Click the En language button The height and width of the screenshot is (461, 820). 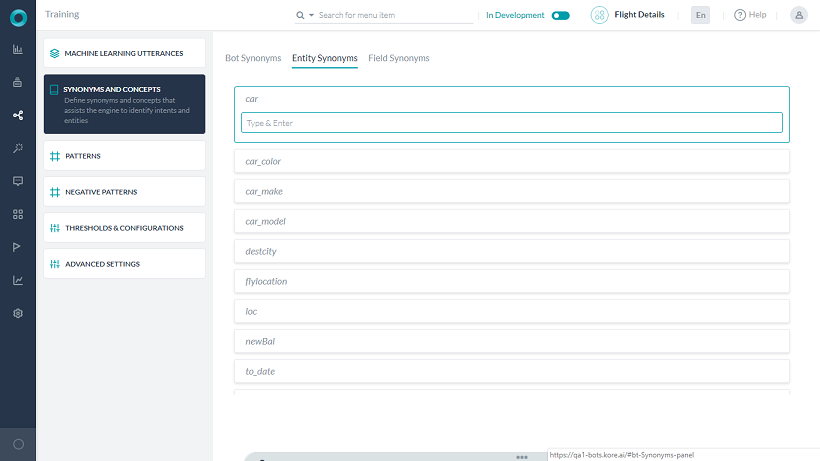pos(700,15)
